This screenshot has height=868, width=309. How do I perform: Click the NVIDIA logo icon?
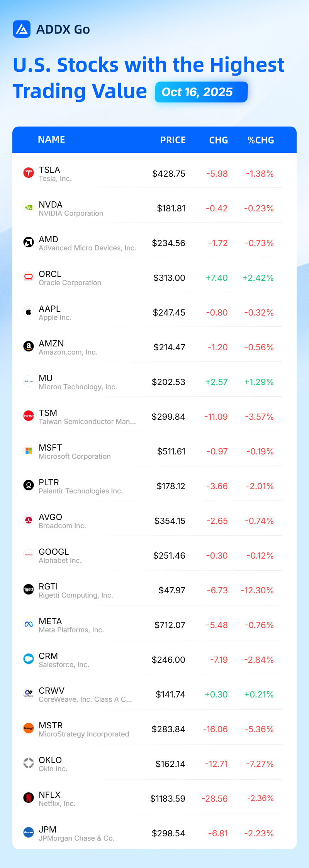click(29, 208)
